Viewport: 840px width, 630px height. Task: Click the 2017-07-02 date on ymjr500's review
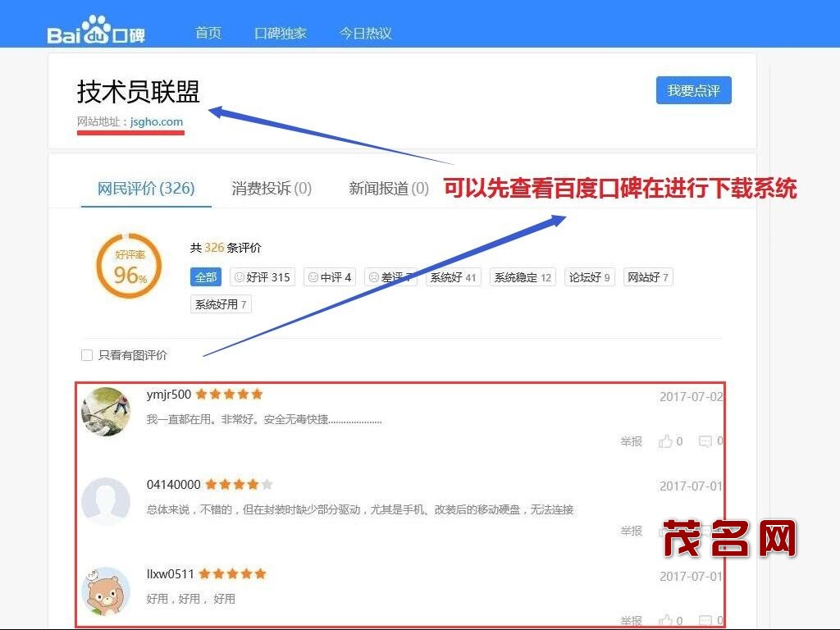coord(691,397)
